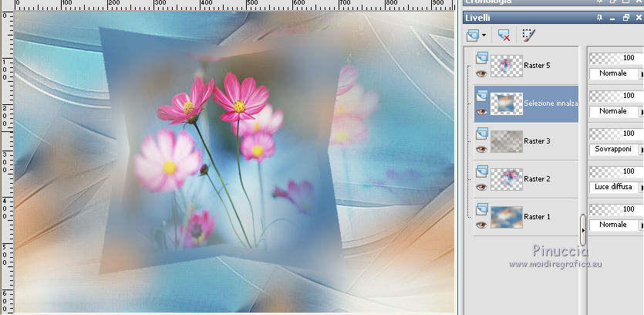Select the layer named Raster 3
This screenshot has width=644, height=315.
click(x=537, y=141)
